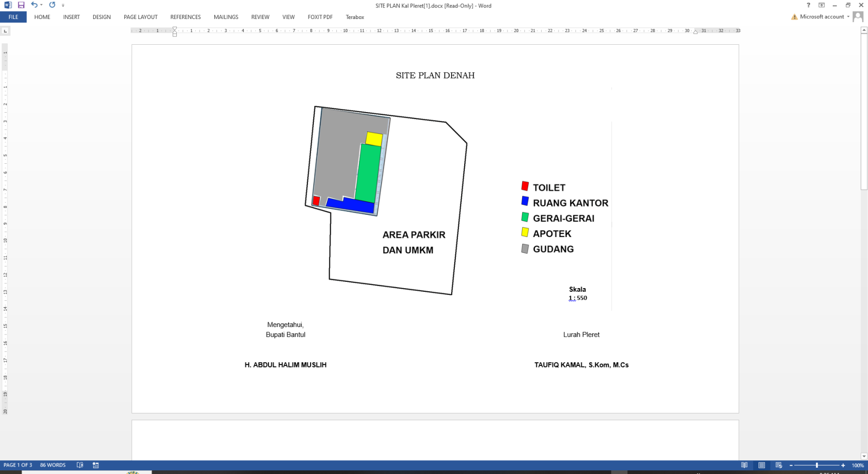Click the macro recording status icon
The image size is (868, 474).
click(x=96, y=465)
